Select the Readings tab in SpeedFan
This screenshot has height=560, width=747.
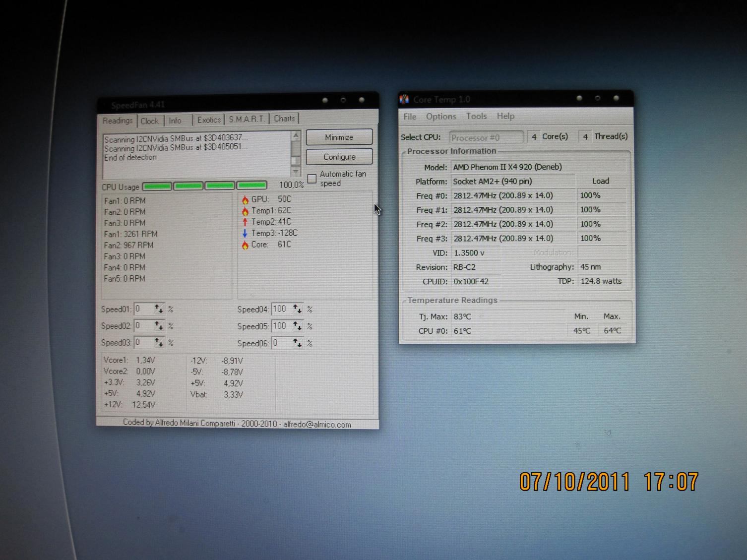tap(118, 121)
